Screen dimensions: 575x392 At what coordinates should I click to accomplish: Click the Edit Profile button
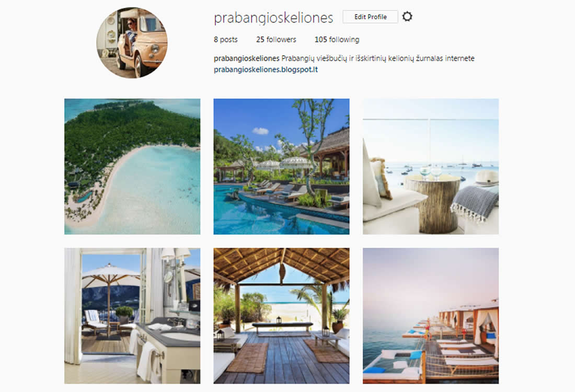(x=371, y=17)
